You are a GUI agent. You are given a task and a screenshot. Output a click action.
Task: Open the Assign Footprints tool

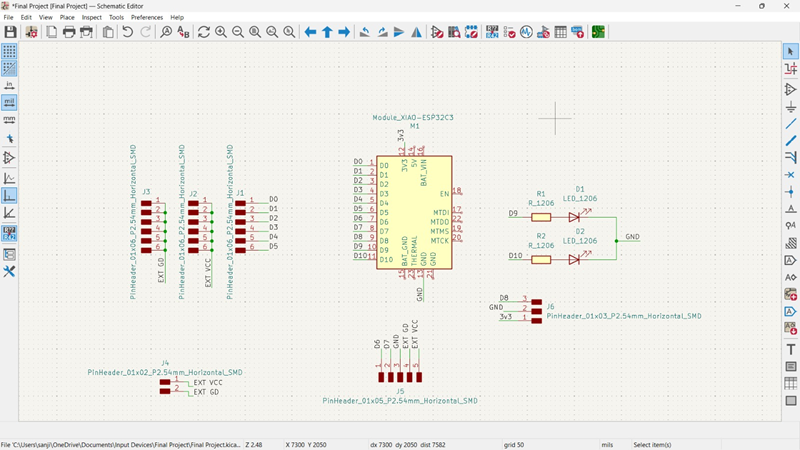[543, 32]
